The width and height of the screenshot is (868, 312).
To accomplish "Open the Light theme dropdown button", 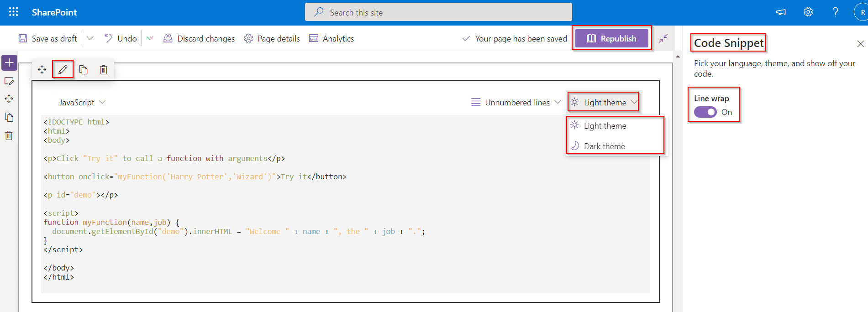I will point(604,102).
